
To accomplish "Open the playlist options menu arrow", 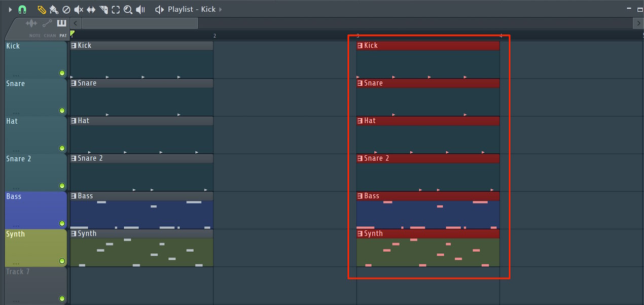I will [10, 9].
